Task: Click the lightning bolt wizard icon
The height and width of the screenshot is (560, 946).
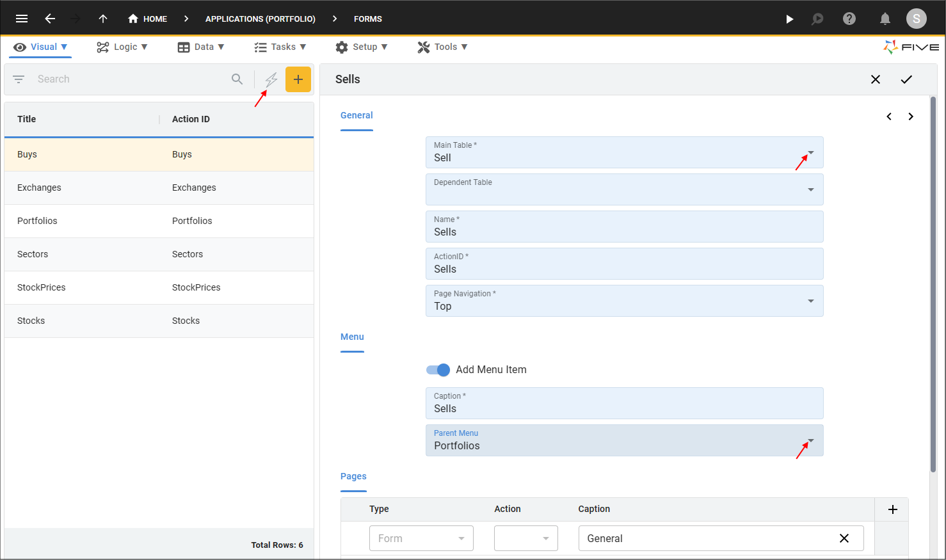Action: click(271, 79)
